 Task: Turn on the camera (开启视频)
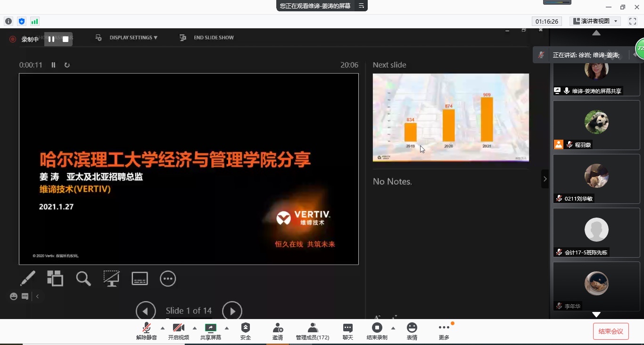178,331
